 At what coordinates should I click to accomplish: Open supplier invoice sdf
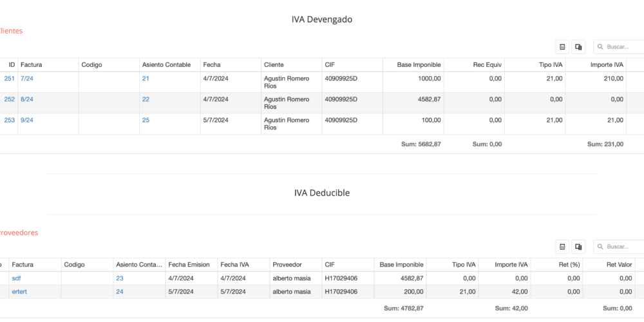(17, 278)
